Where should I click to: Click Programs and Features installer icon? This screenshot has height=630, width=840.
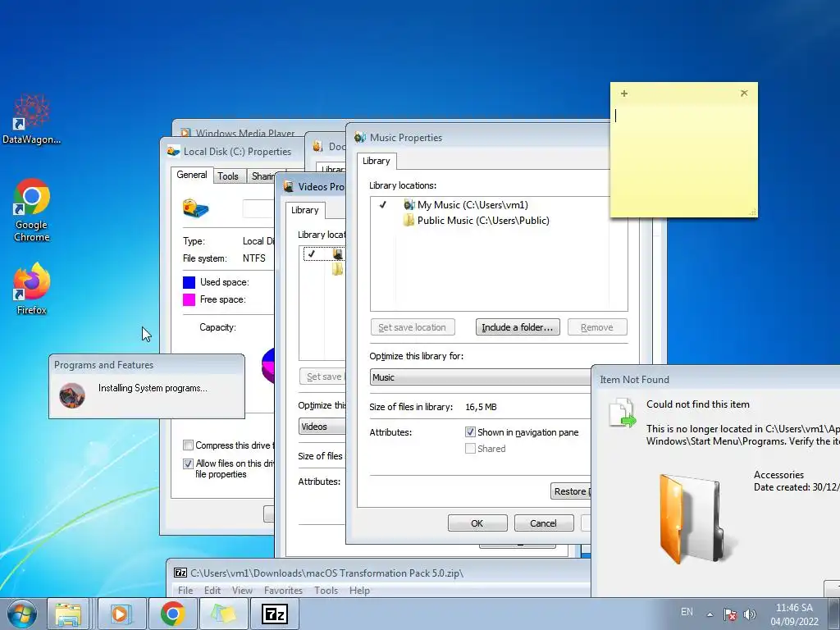point(72,396)
